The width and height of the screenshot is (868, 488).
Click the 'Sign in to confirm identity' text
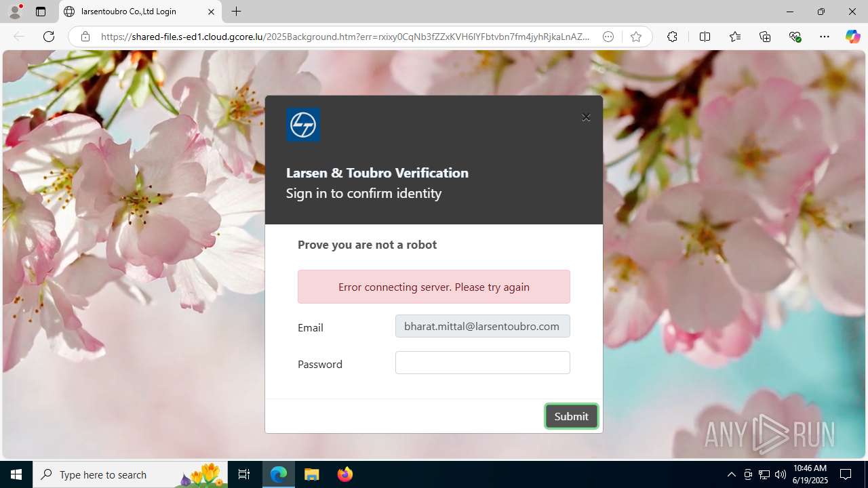click(363, 193)
